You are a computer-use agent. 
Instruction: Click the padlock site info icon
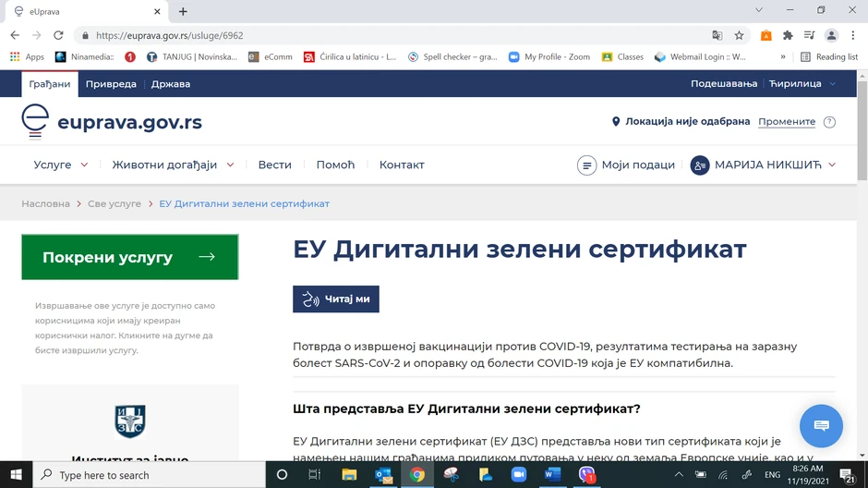(85, 35)
